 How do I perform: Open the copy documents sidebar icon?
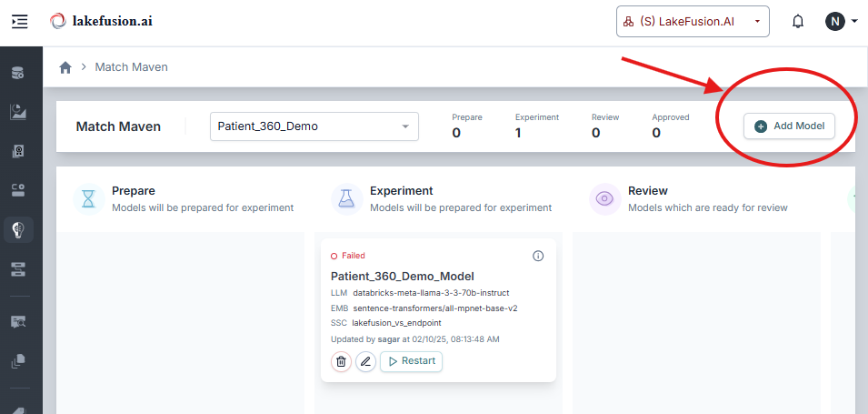point(18,361)
